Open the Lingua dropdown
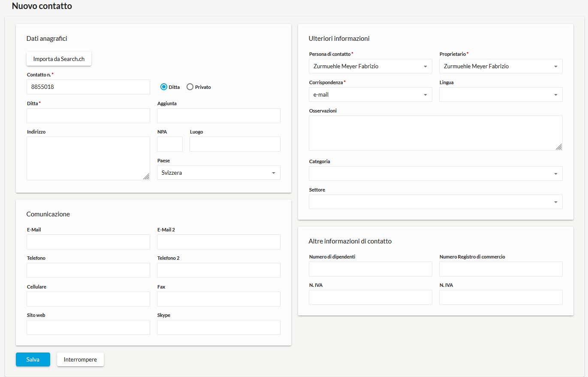 coord(501,94)
